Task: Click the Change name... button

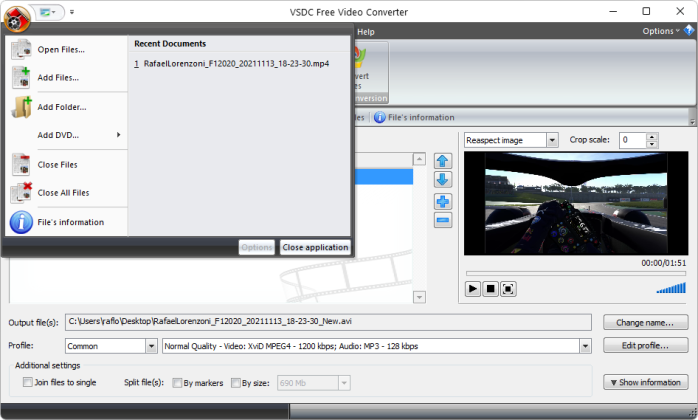Action: click(645, 322)
